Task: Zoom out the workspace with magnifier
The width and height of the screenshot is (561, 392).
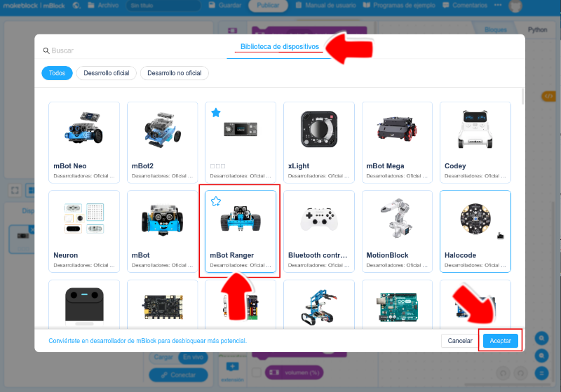Action: coord(541,356)
